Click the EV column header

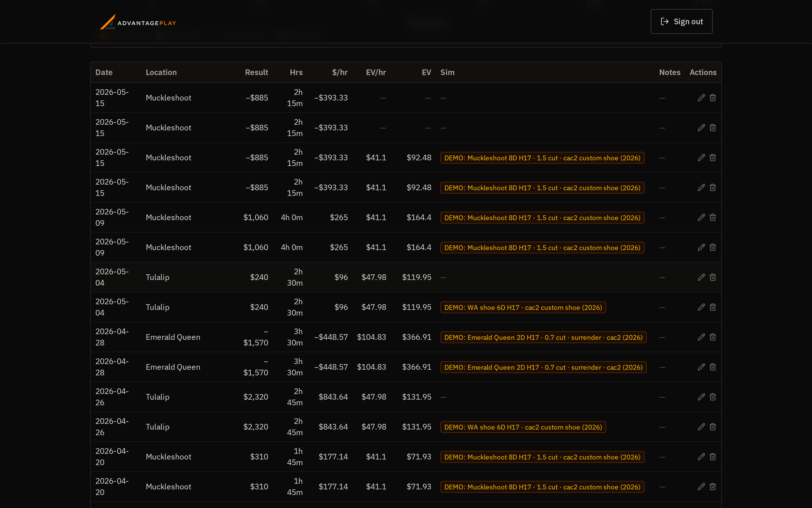coord(427,72)
